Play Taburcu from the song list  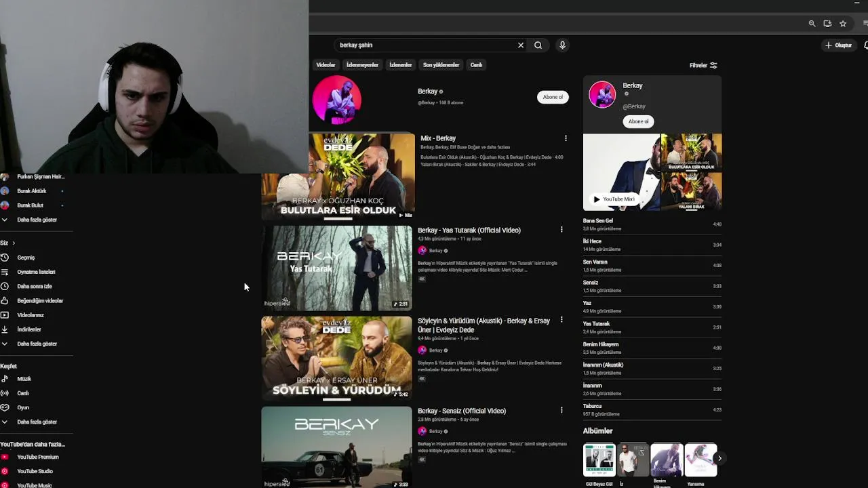click(652, 409)
